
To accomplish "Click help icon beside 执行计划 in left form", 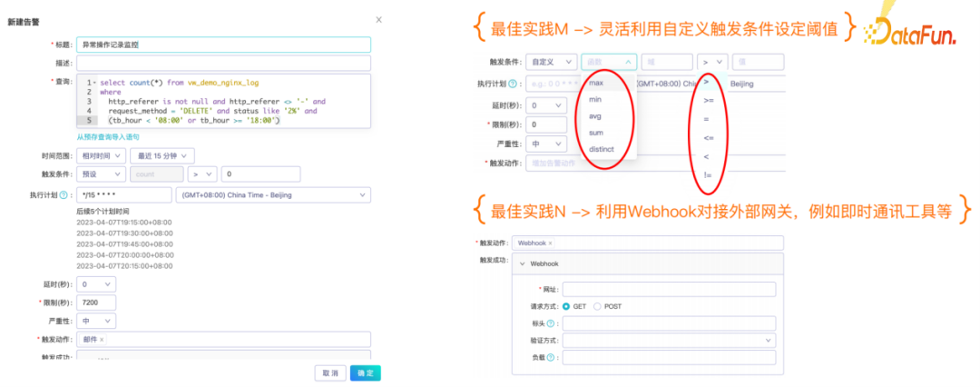I will [x=64, y=194].
